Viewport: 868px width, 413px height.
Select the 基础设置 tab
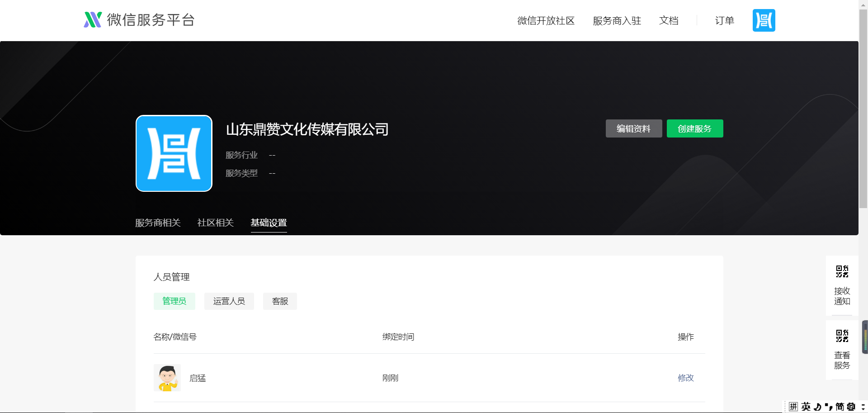click(x=269, y=223)
